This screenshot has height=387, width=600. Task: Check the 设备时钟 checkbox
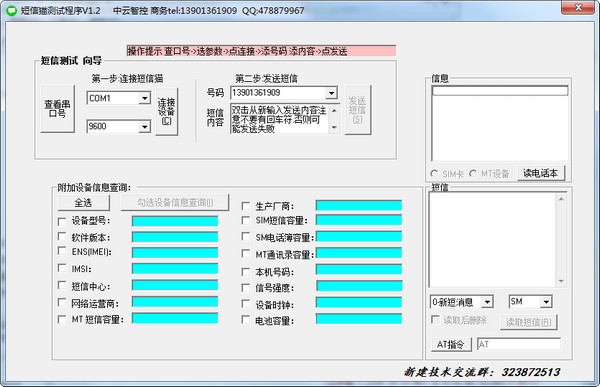[x=246, y=304]
